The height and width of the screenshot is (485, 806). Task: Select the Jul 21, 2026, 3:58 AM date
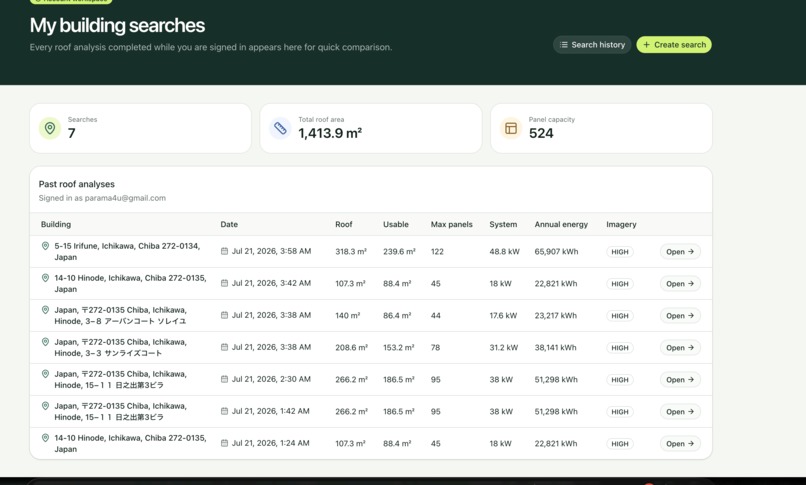[x=271, y=251]
